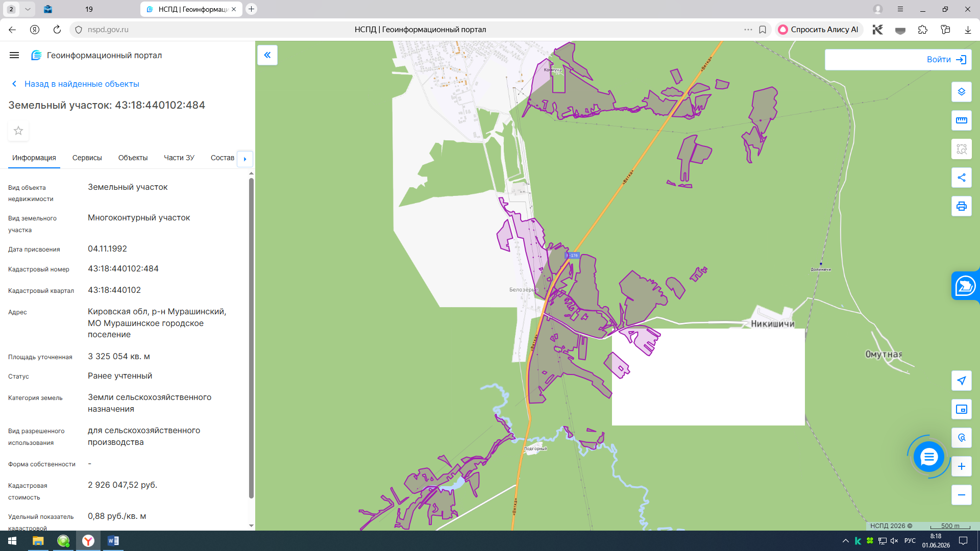Zoom out the map with minus button
Image resolution: width=980 pixels, height=551 pixels.
(962, 495)
